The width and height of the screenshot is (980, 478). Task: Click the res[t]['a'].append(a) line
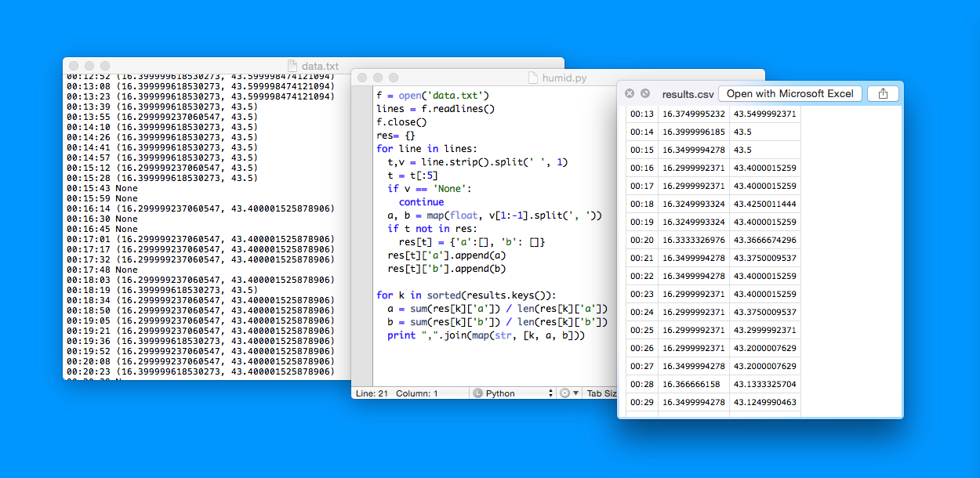447,255
